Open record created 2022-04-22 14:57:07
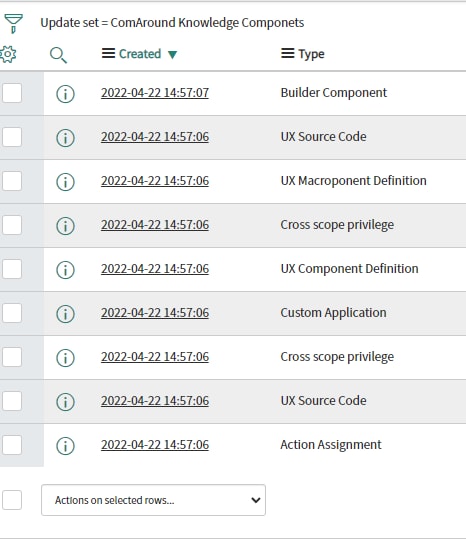Viewport: 466px width, 543px height. [x=155, y=93]
